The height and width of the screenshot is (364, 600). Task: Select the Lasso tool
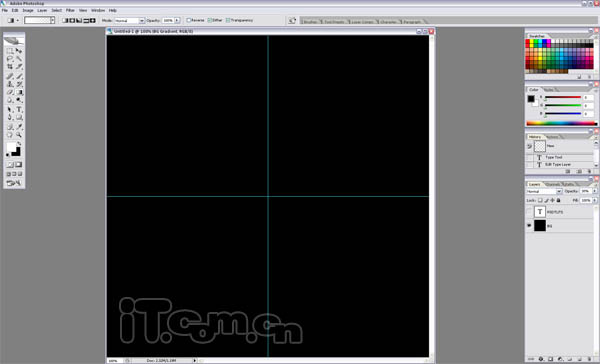[x=10, y=59]
